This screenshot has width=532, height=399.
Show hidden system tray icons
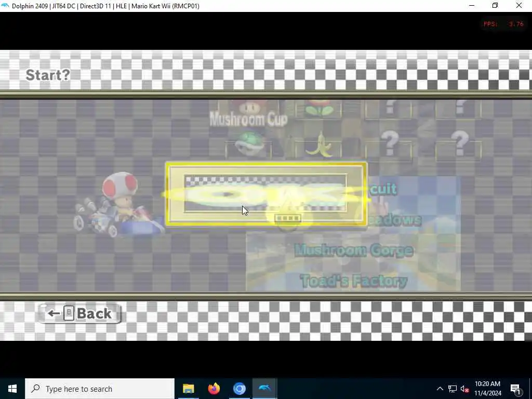[440, 389]
